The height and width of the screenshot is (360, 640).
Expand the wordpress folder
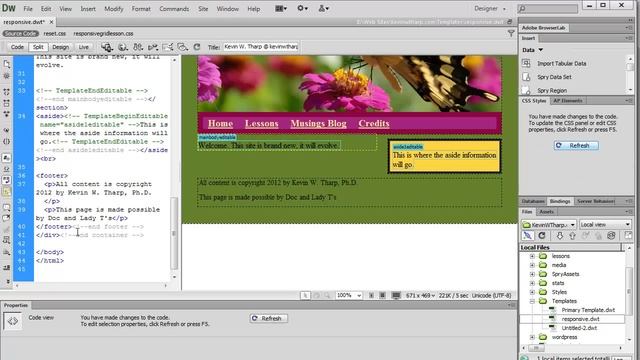532,337
